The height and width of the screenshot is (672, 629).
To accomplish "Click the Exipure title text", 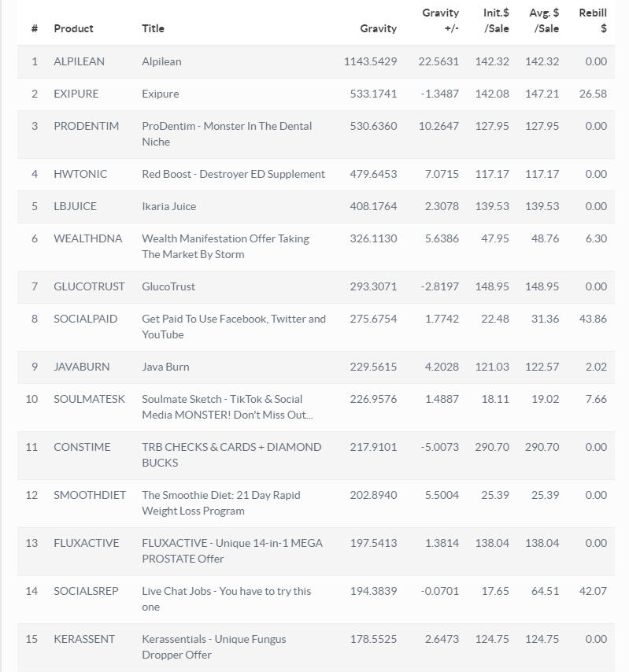I will (161, 94).
